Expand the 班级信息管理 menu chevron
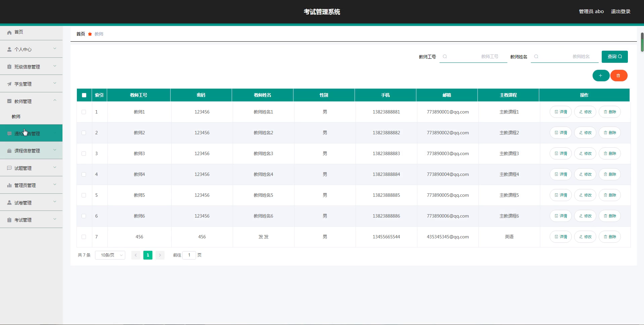 click(55, 66)
